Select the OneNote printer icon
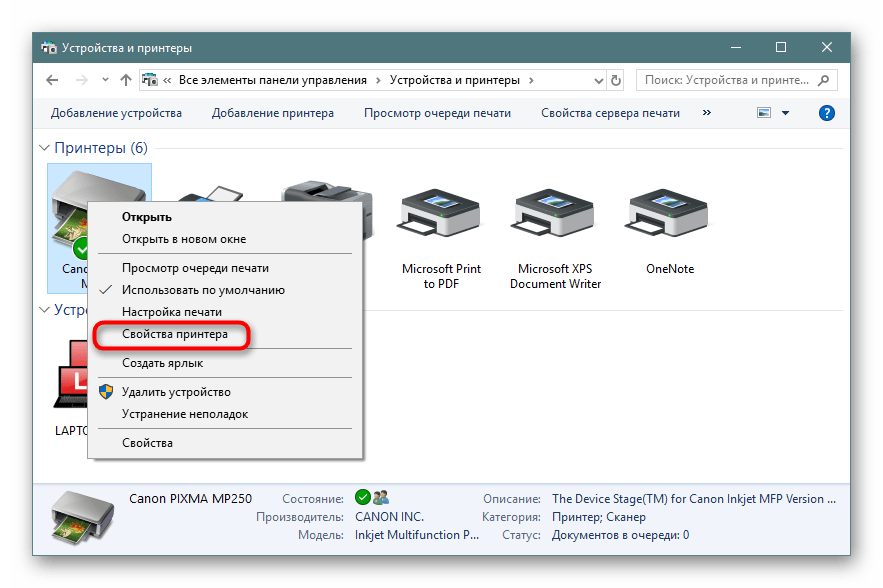 click(x=668, y=213)
